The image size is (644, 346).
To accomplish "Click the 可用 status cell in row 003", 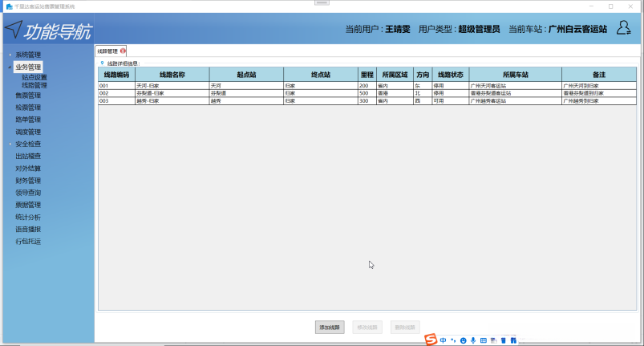I will click(x=451, y=100).
